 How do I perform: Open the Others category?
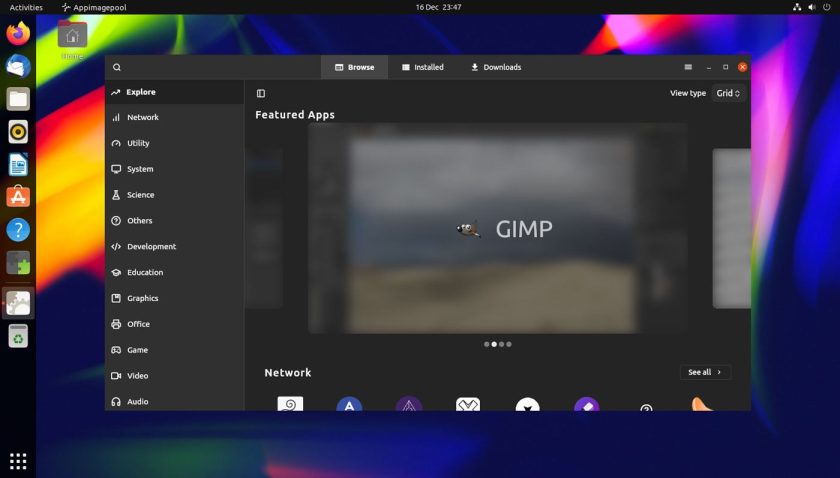click(x=175, y=221)
